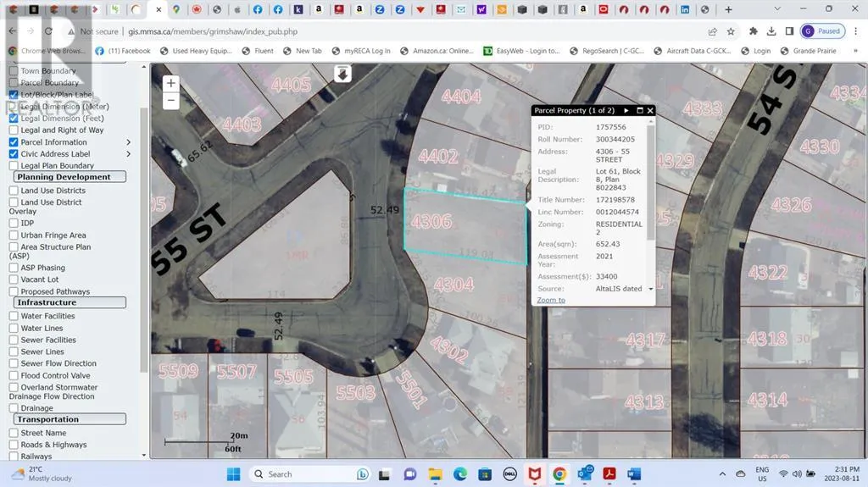Viewport: 868px width, 487px height.
Task: Toggle the Water Lines layer checkbox
Action: [x=14, y=328]
